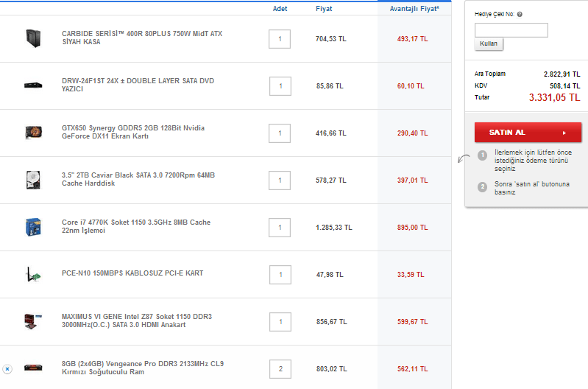Click instruction text about selecting payment type
This screenshot has width=588, height=389.
[533, 161]
